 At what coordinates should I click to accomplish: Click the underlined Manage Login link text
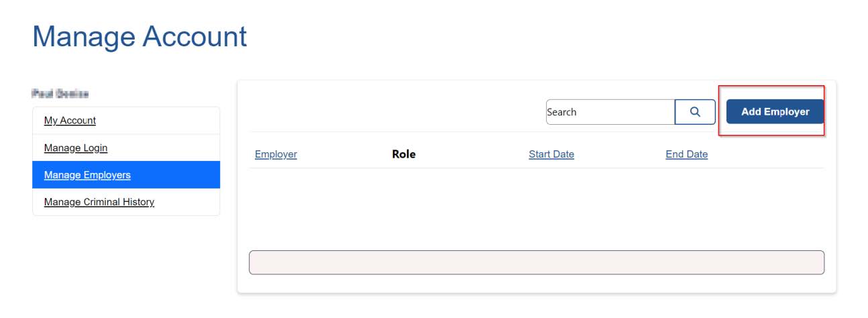pos(76,148)
